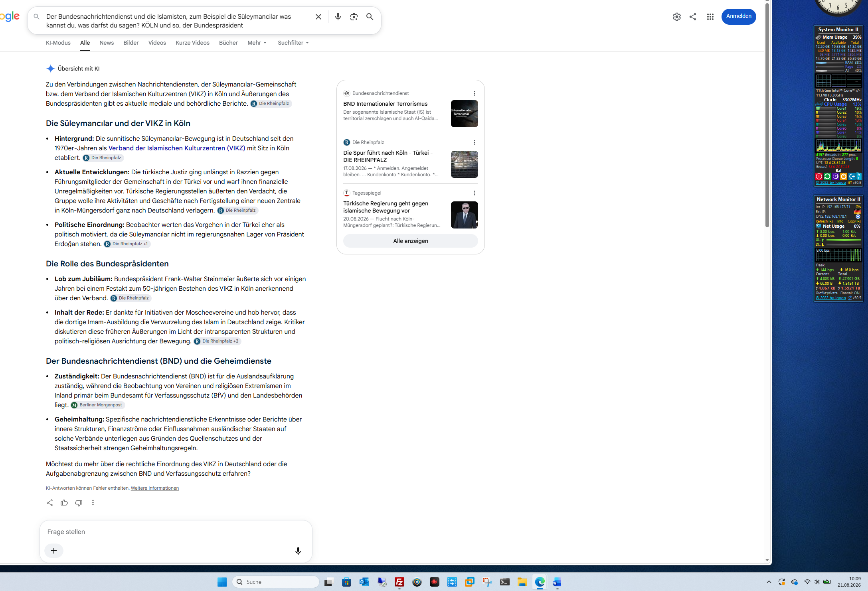Open Die Spur führt nach Köln article
Image resolution: width=868 pixels, height=591 pixels.
388,156
